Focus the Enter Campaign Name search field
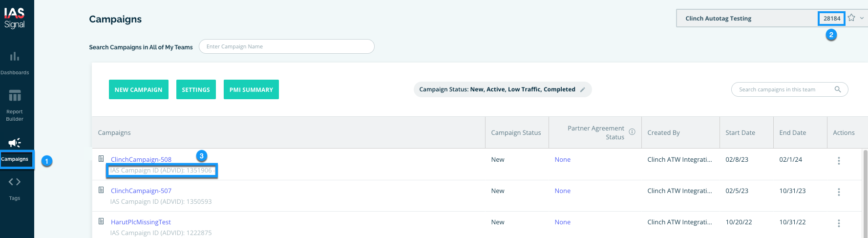This screenshot has width=868, height=238. point(287,46)
